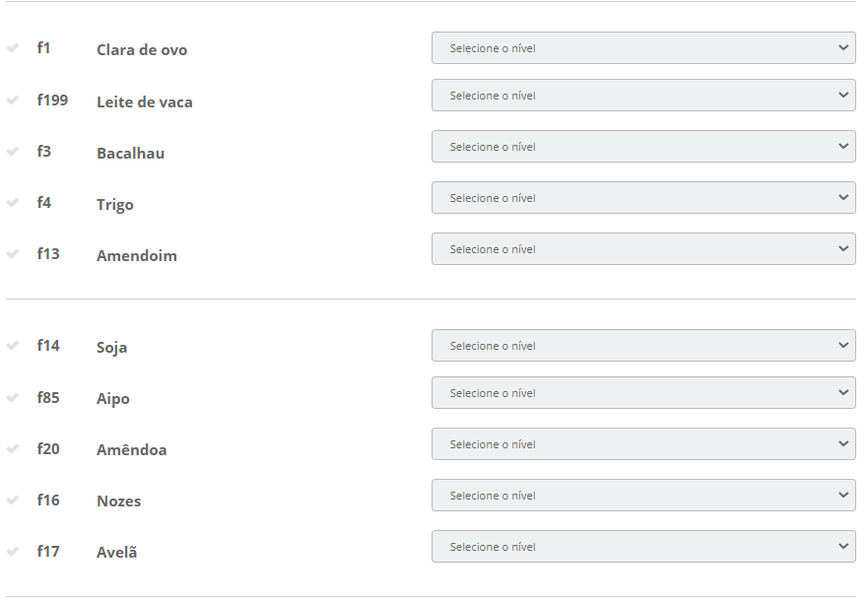Open the Nozes level dropdown
The image size is (868, 602).
[643, 496]
